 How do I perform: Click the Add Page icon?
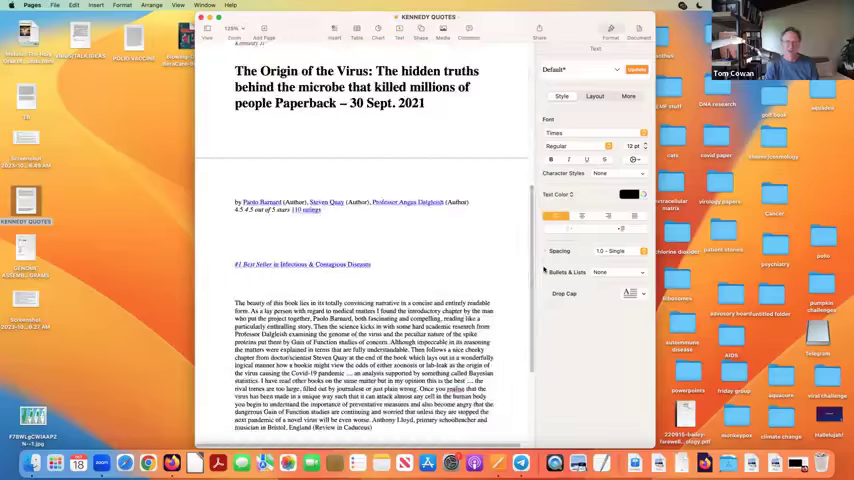click(264, 30)
